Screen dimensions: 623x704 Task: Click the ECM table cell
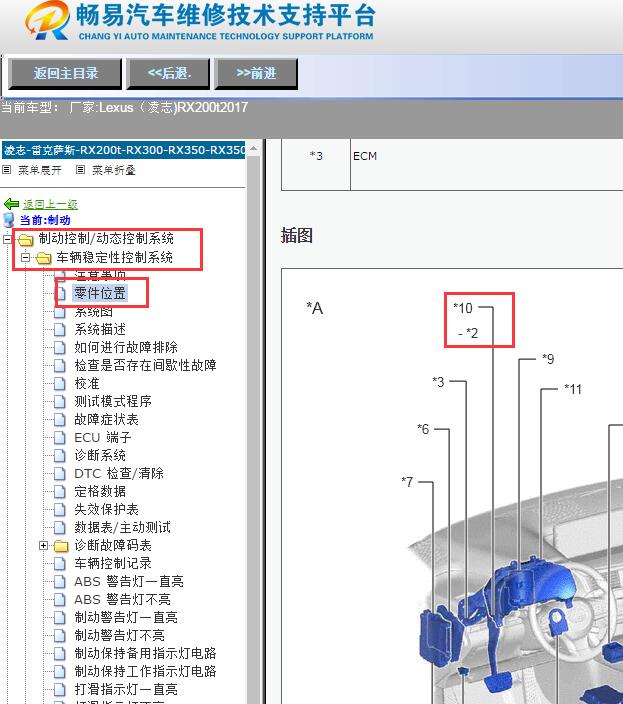pyautogui.click(x=487, y=164)
